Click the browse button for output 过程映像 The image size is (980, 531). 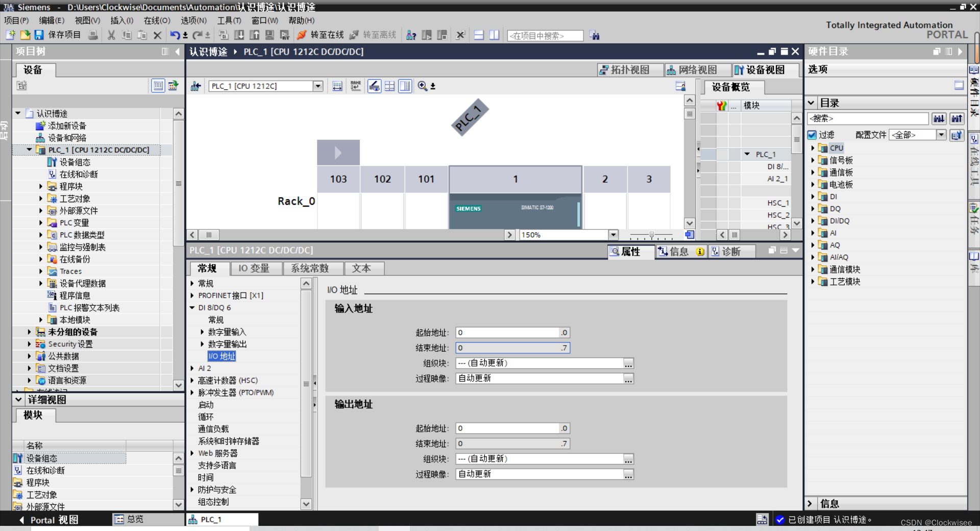click(628, 474)
